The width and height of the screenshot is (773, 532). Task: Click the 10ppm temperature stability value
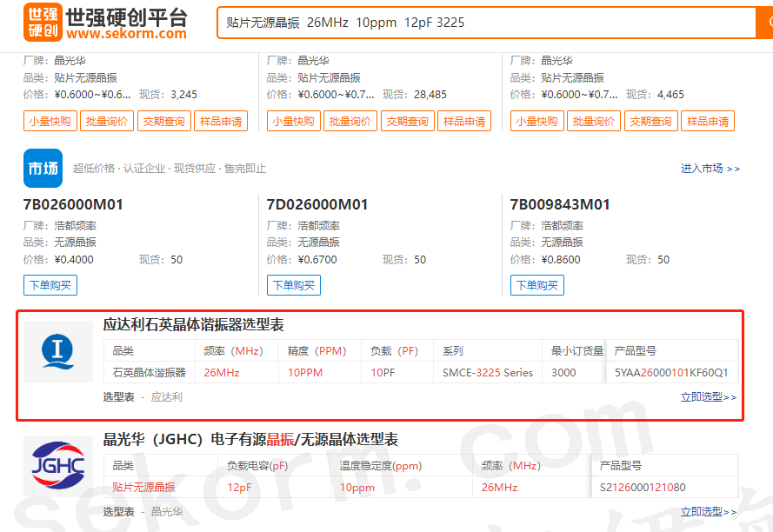pos(357,488)
